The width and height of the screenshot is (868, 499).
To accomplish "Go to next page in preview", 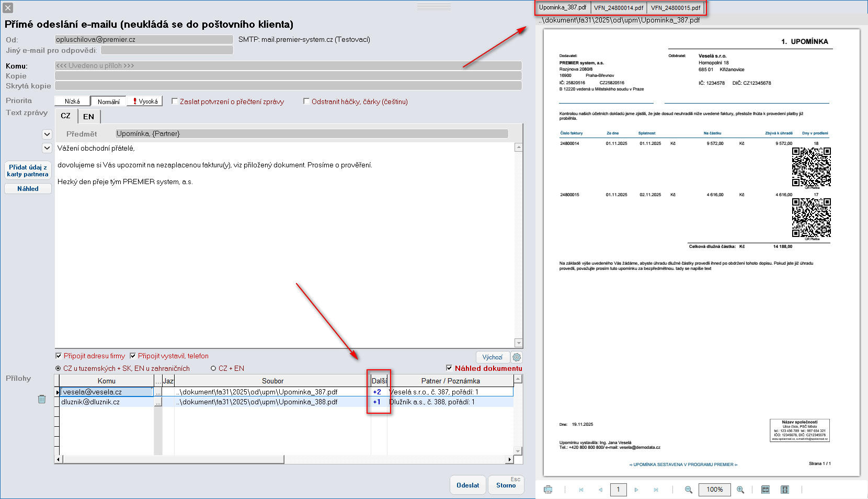I will tap(636, 490).
